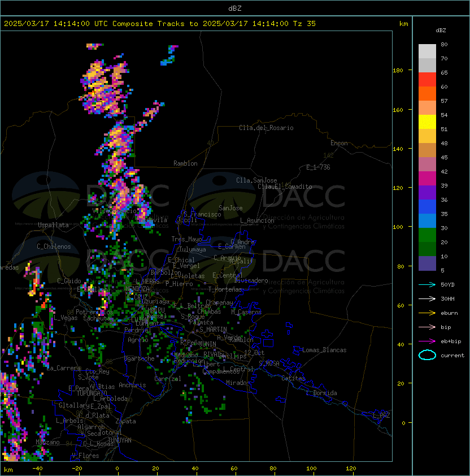
Task: Click the 'eburn' legend label
Action: point(449,313)
